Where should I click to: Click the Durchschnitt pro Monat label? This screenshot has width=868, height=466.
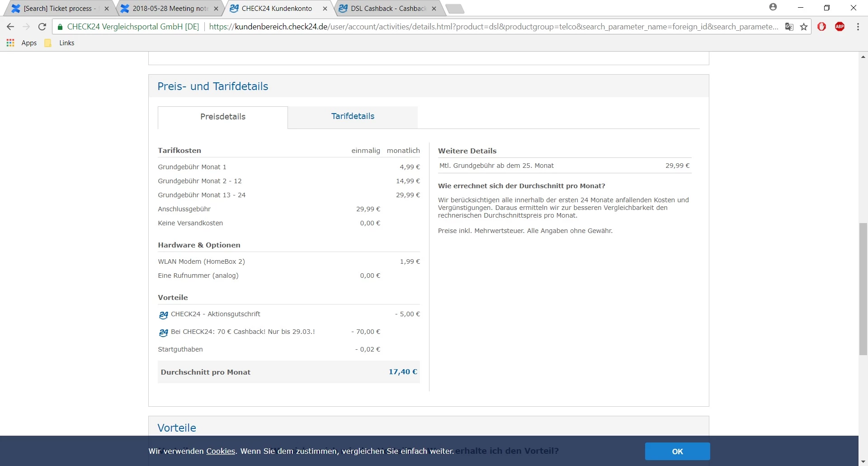coord(205,372)
